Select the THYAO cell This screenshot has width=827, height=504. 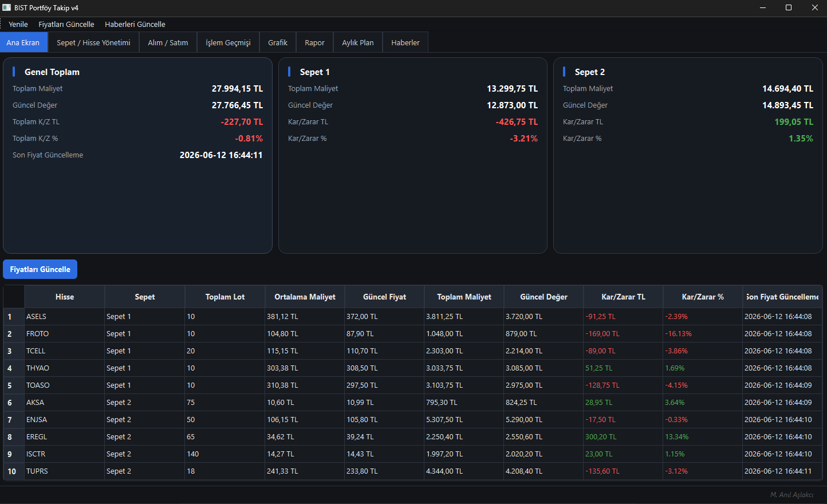(x=65, y=368)
